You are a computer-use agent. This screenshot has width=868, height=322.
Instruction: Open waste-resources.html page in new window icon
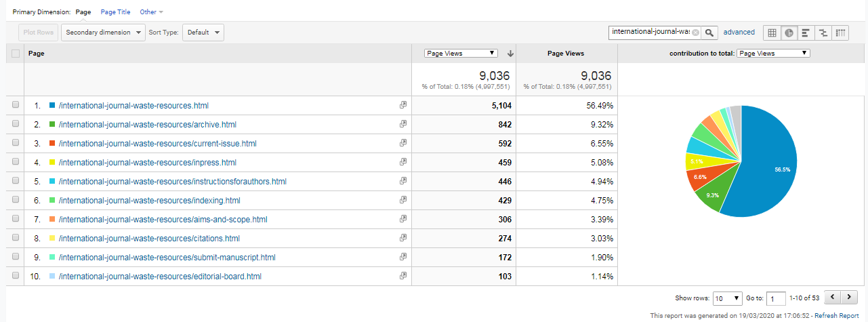pos(403,105)
